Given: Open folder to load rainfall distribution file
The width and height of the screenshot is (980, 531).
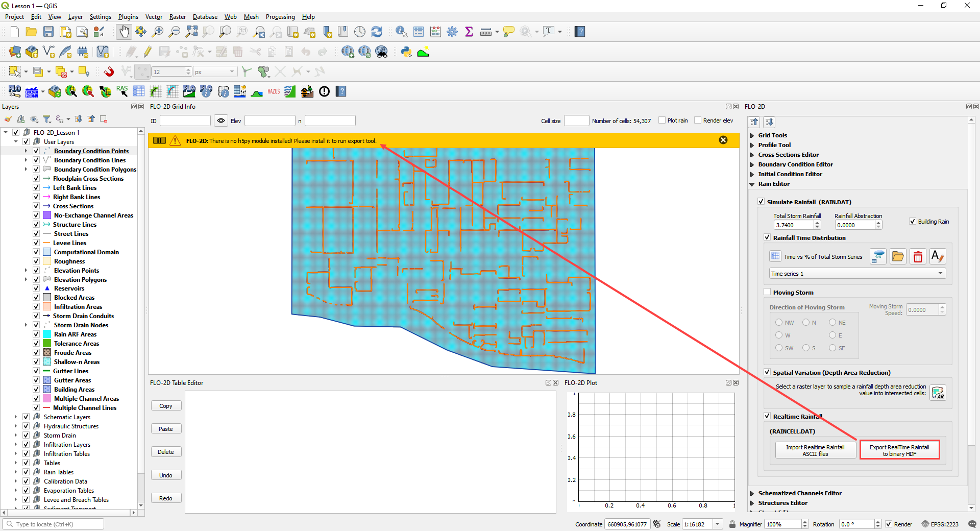Looking at the screenshot, I should (898, 256).
